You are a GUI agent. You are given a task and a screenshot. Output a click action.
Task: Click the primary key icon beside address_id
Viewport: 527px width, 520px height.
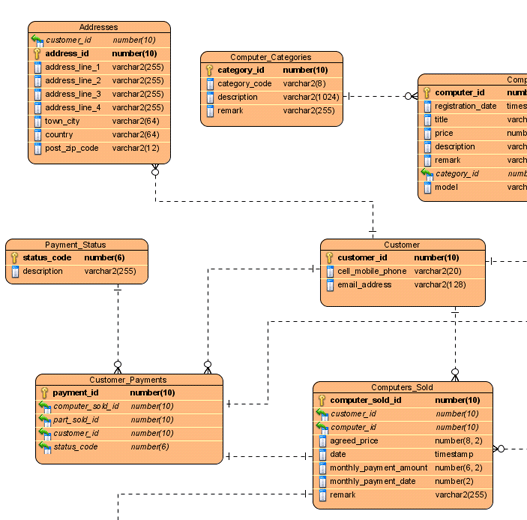(37, 54)
